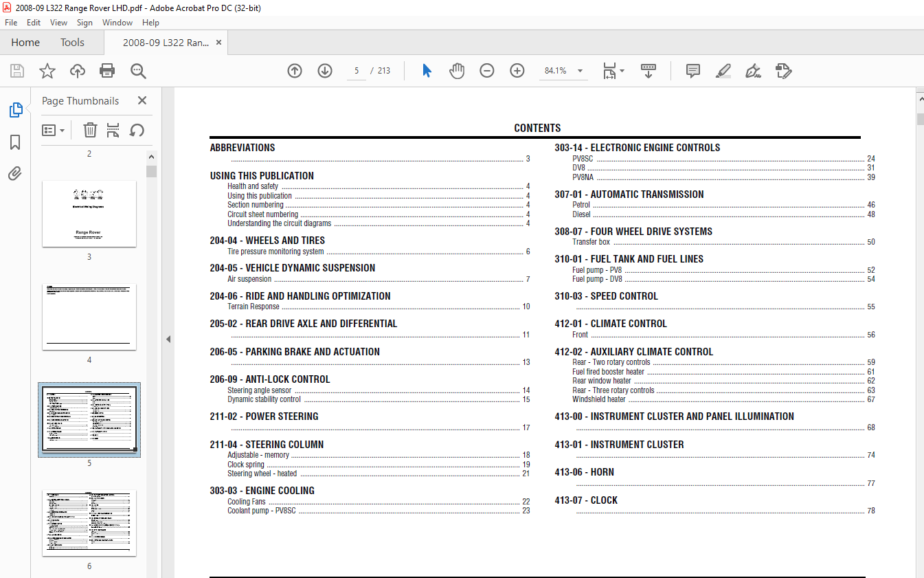Click the 'Clock spring' entry

click(x=246, y=465)
